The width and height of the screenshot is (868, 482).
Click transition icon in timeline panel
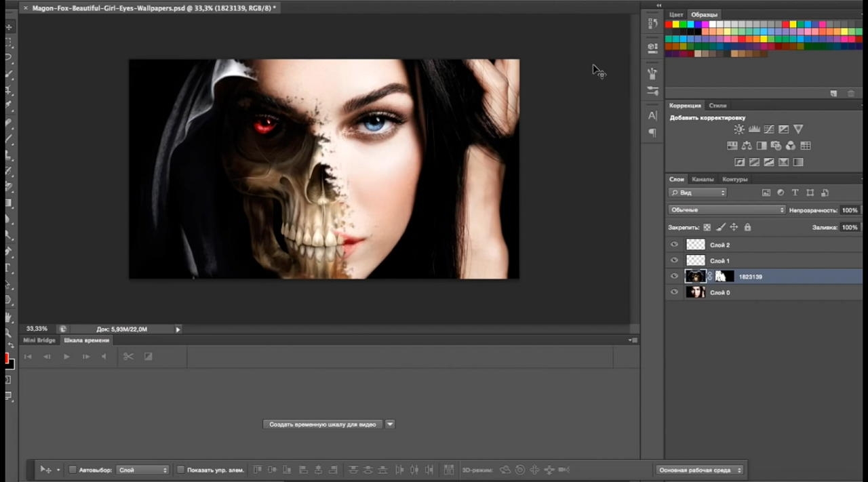pos(148,357)
